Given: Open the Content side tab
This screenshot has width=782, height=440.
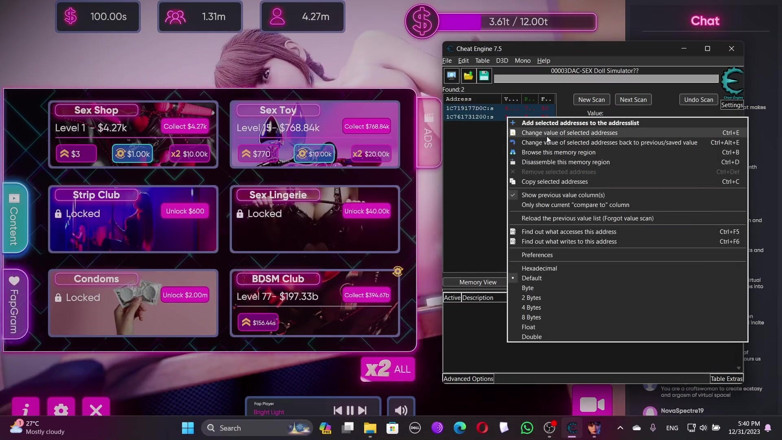Looking at the screenshot, I should [14, 218].
